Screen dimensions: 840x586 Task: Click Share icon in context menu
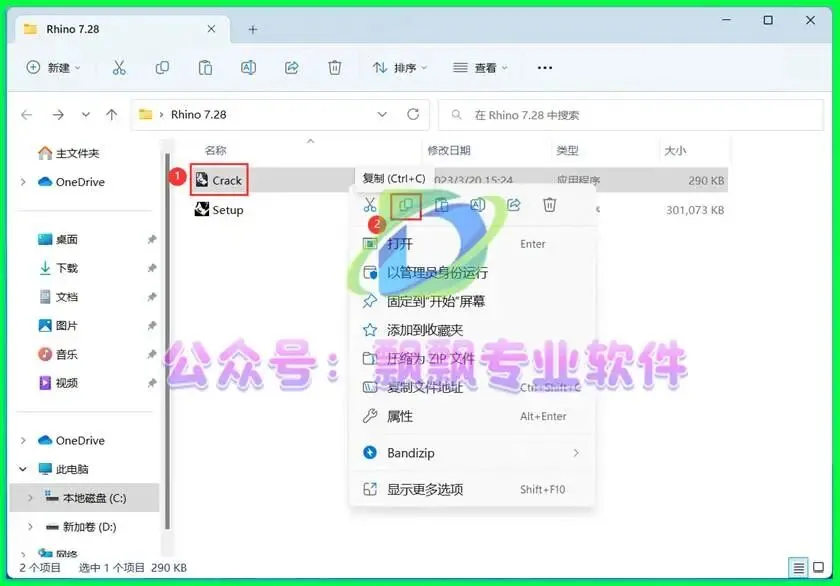514,205
